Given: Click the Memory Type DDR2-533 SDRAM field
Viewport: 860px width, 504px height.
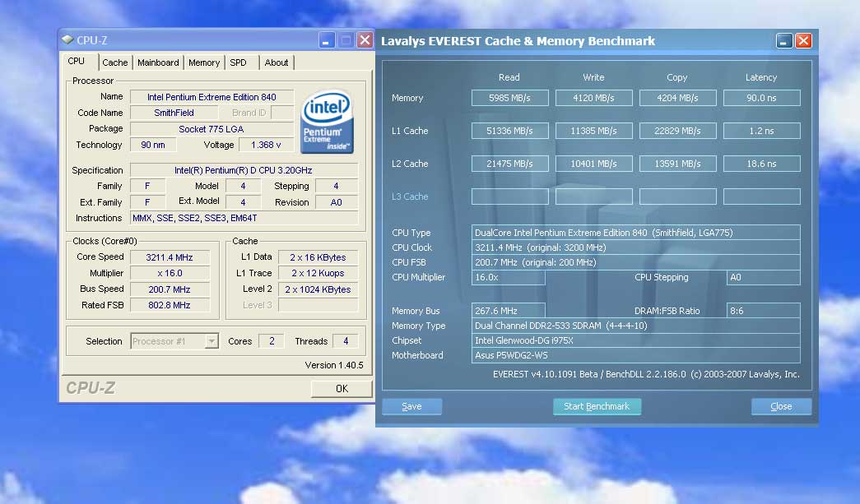Looking at the screenshot, I should tap(635, 326).
